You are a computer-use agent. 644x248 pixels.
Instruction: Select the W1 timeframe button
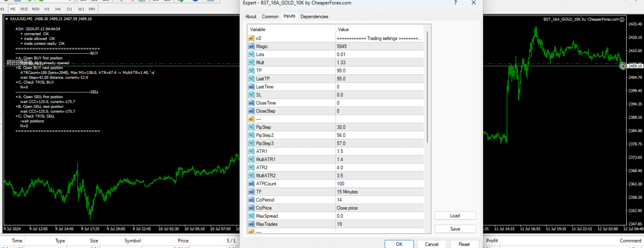[80, 9]
